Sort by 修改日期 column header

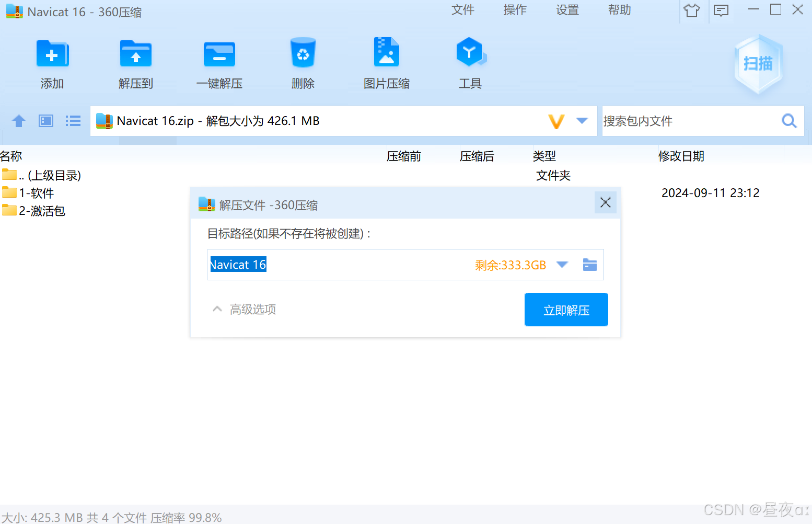click(x=681, y=156)
